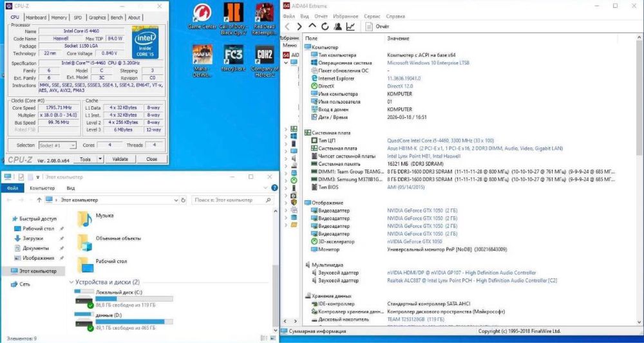The height and width of the screenshot is (343, 644).
Task: Select Меню tab in AIDA64 left panel
Action: tap(290, 45)
